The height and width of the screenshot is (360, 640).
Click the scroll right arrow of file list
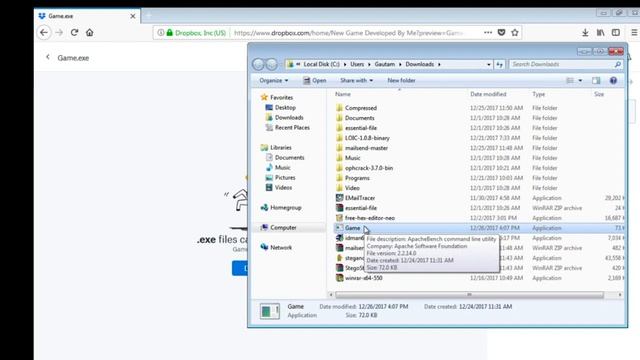620,295
